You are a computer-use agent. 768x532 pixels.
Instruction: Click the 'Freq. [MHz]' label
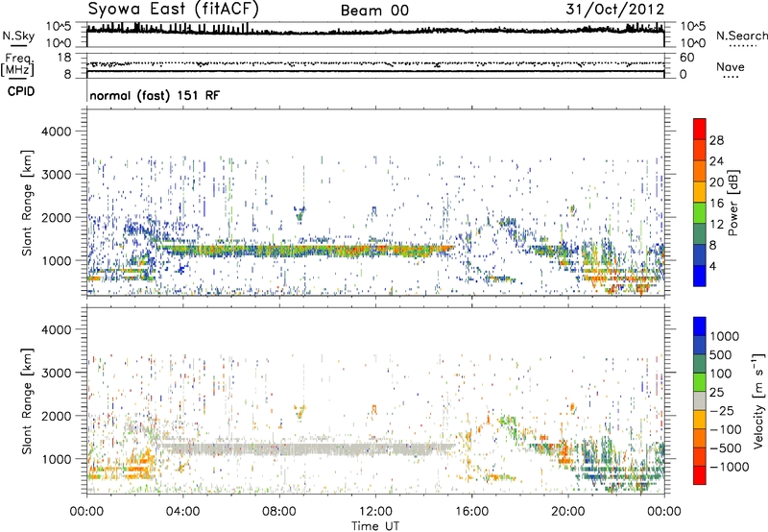17,65
